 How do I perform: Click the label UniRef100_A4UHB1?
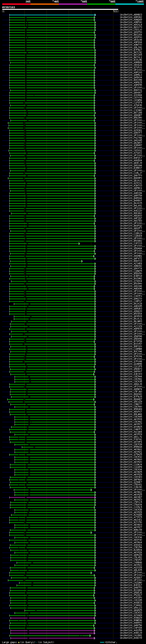(x=131, y=256)
